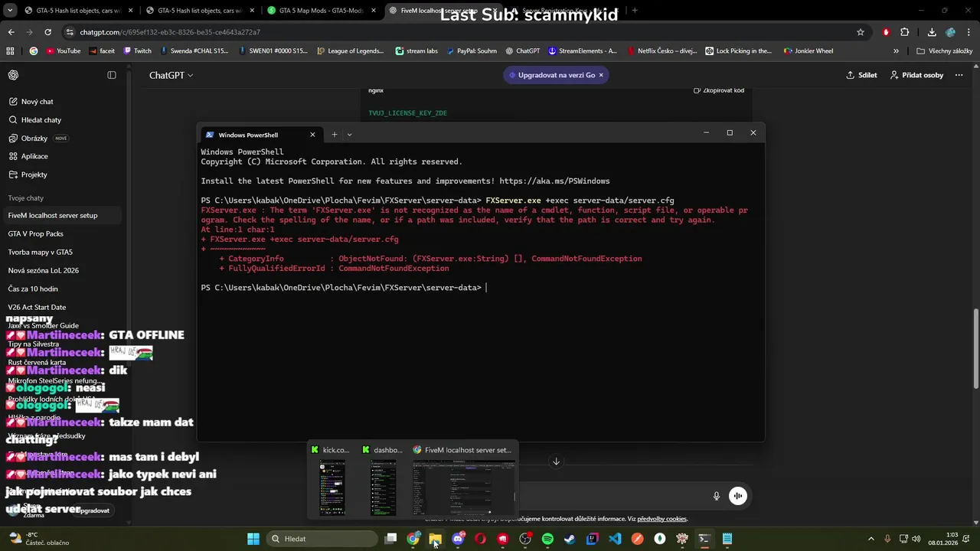Viewport: 980px width, 551px height.
Task: Open předvolby cookies link
Action: point(662,519)
